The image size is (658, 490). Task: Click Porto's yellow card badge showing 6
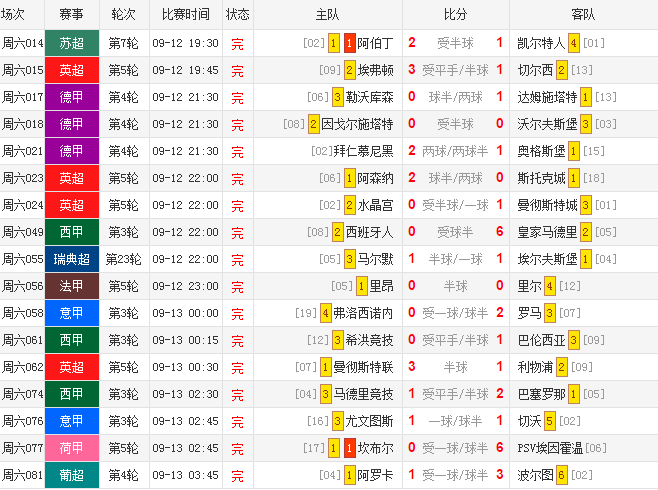tap(561, 475)
